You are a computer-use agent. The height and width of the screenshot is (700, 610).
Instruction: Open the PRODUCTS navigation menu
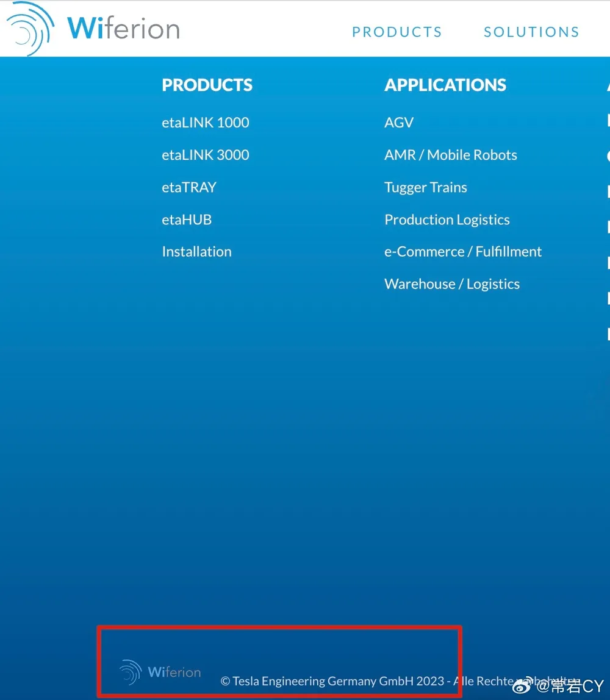tap(397, 32)
